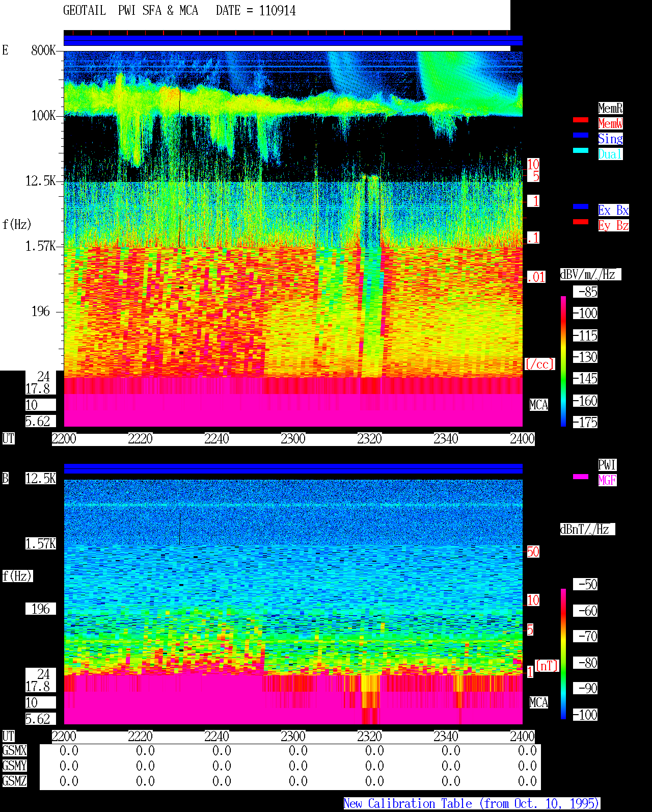The height and width of the screenshot is (812, 652).
Task: Click the cyan Dual legend swatch
Action: pos(581,150)
